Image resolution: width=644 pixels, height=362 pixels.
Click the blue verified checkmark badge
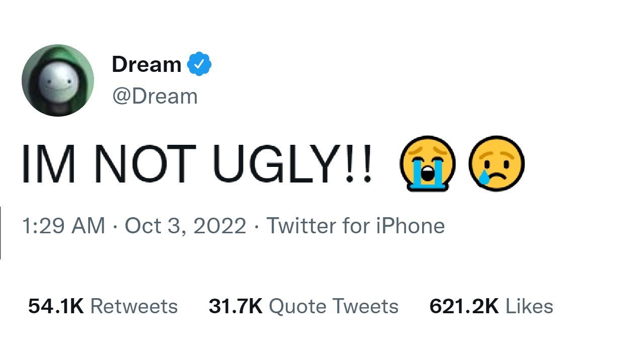pos(199,64)
